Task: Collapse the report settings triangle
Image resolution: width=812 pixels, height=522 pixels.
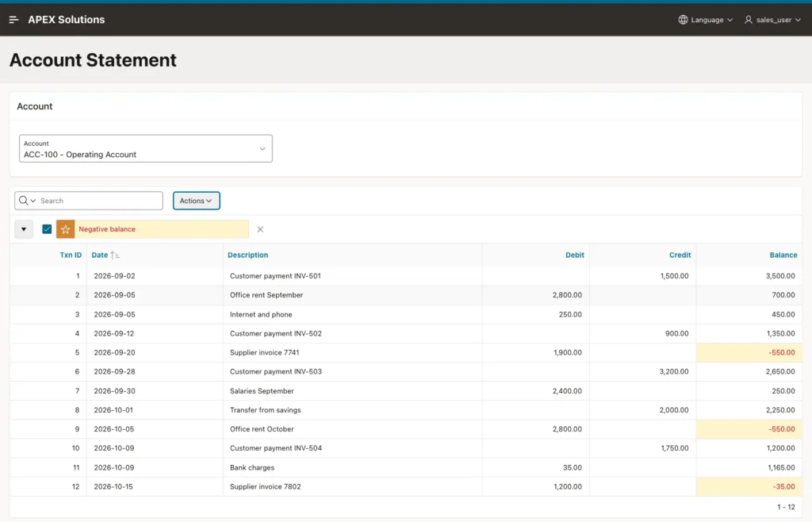Action: [x=24, y=229]
